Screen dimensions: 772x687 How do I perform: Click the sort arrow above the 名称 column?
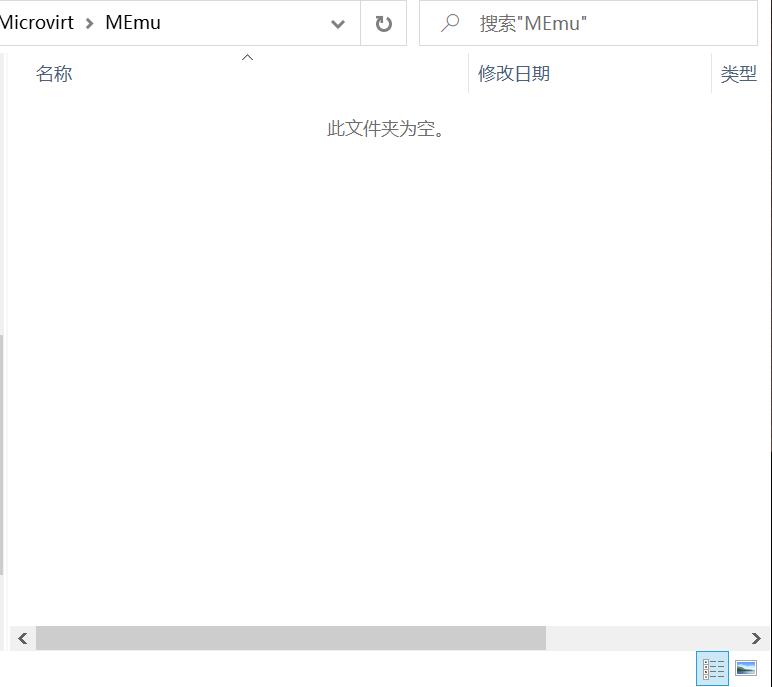pos(247,57)
